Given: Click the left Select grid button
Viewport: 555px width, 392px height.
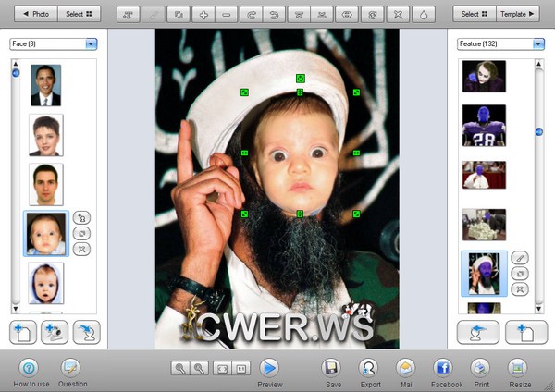Looking at the screenshot, I should (x=79, y=15).
